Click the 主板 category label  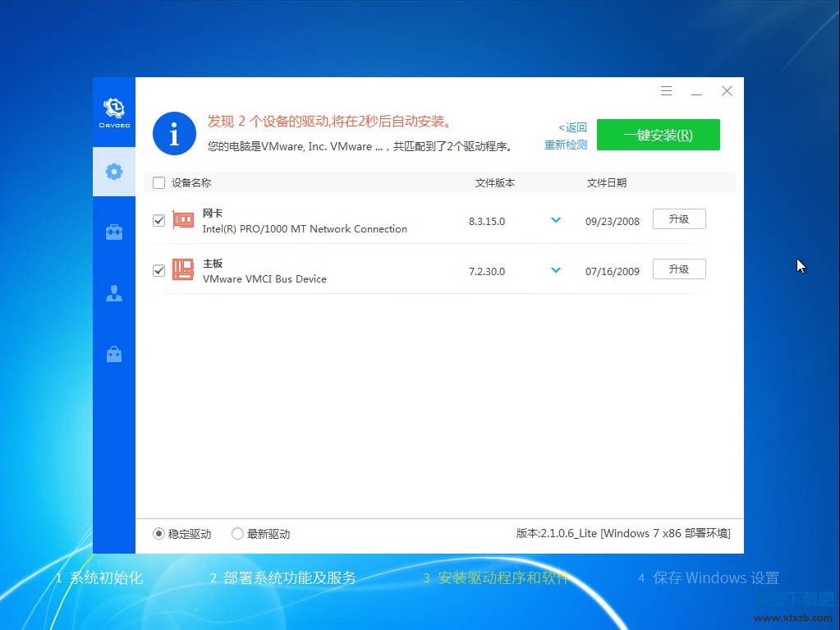click(213, 264)
